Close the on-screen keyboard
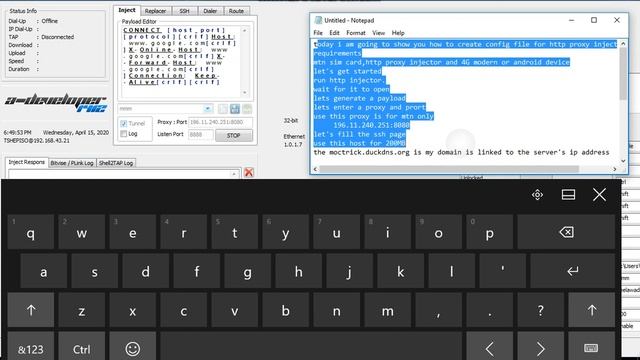 [599, 195]
